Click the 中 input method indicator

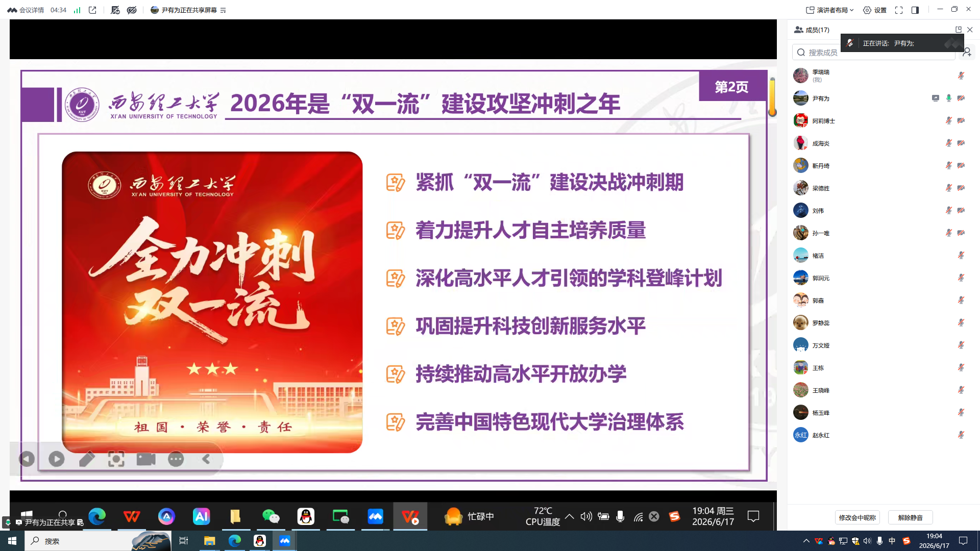point(892,541)
